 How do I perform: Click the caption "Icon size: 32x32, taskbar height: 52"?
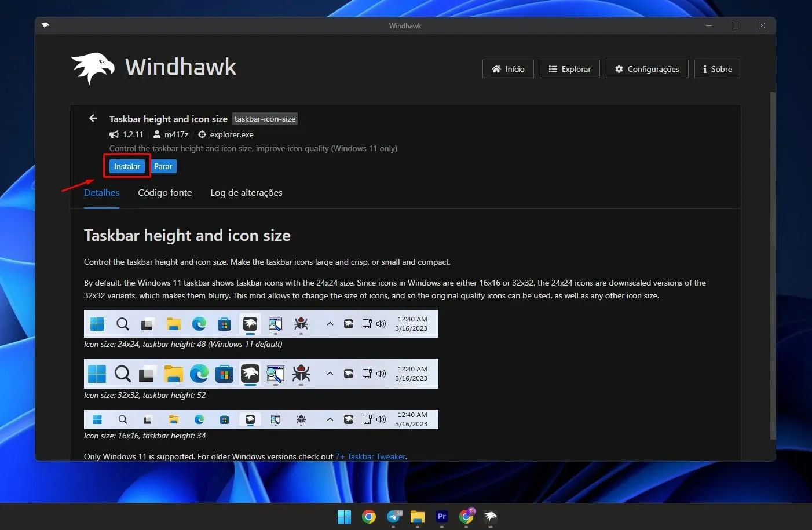145,395
